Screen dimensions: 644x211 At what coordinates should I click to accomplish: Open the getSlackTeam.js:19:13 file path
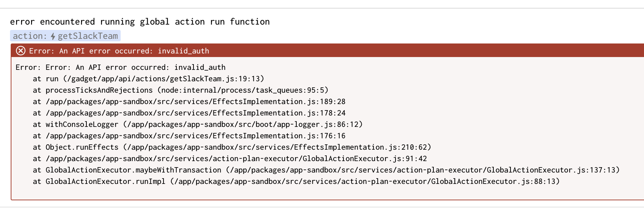click(x=165, y=79)
